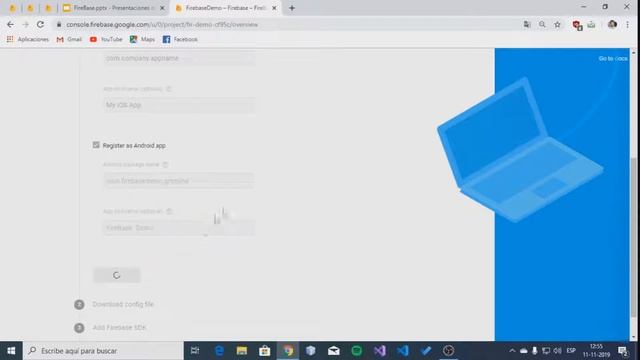Image resolution: width=640 pixels, height=360 pixels.
Task: Open the Windows notification center
Action: 623,351
